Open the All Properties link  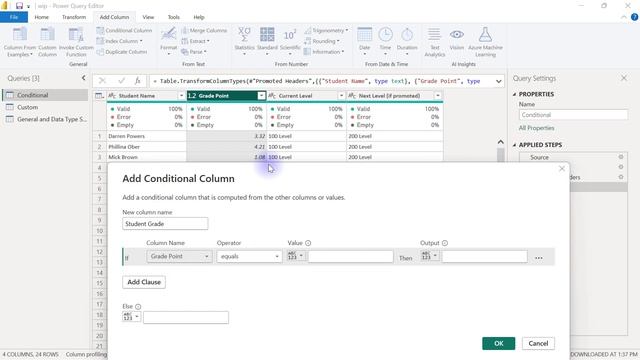coord(536,128)
